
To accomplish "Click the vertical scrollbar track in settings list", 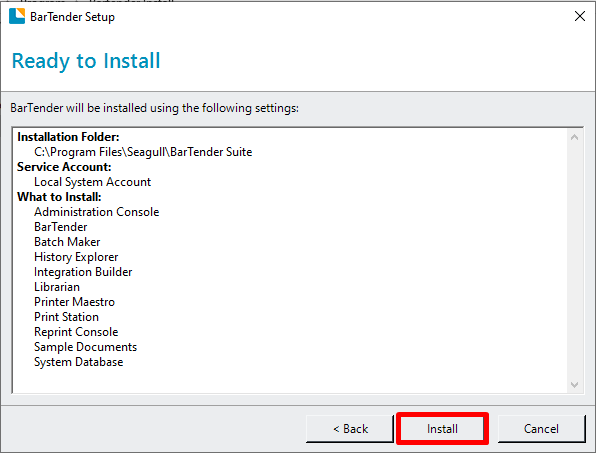I will [x=574, y=261].
